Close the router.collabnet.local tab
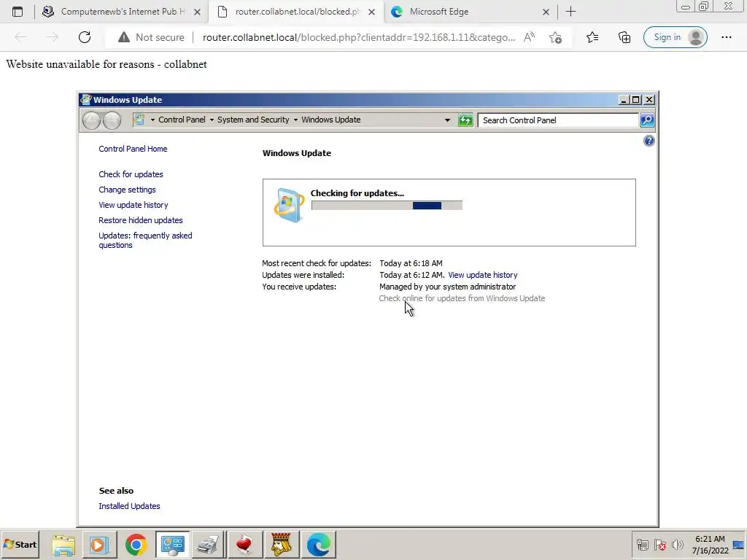The image size is (747, 560). click(371, 12)
